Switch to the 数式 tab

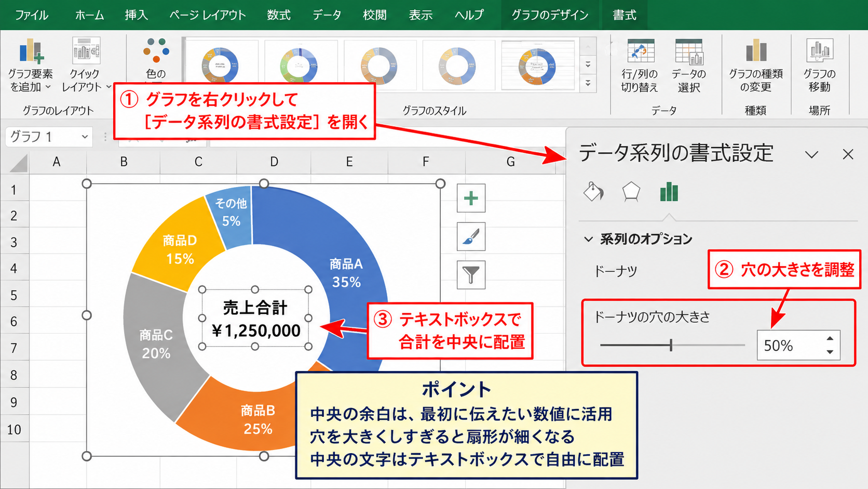click(279, 15)
